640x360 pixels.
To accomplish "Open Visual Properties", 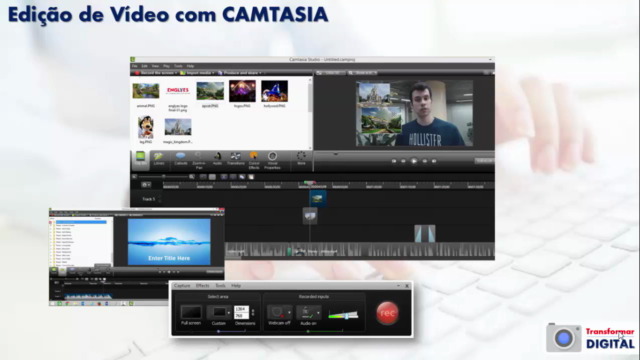I will (x=272, y=160).
